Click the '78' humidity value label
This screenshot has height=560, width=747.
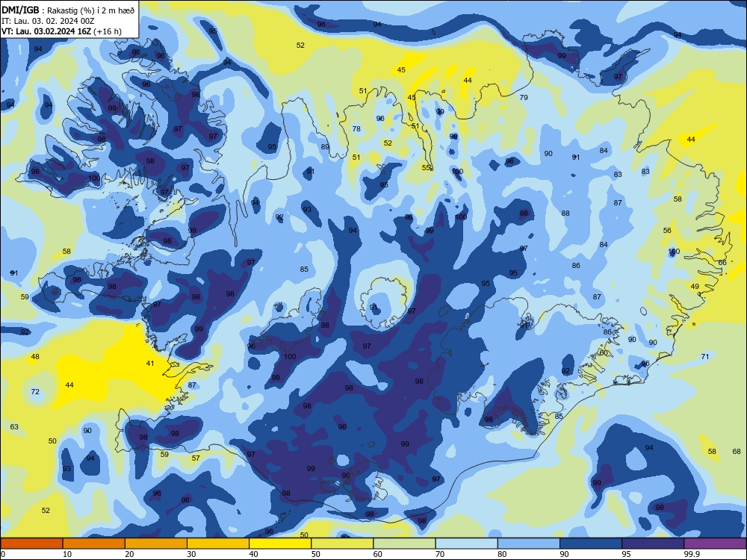(356, 129)
